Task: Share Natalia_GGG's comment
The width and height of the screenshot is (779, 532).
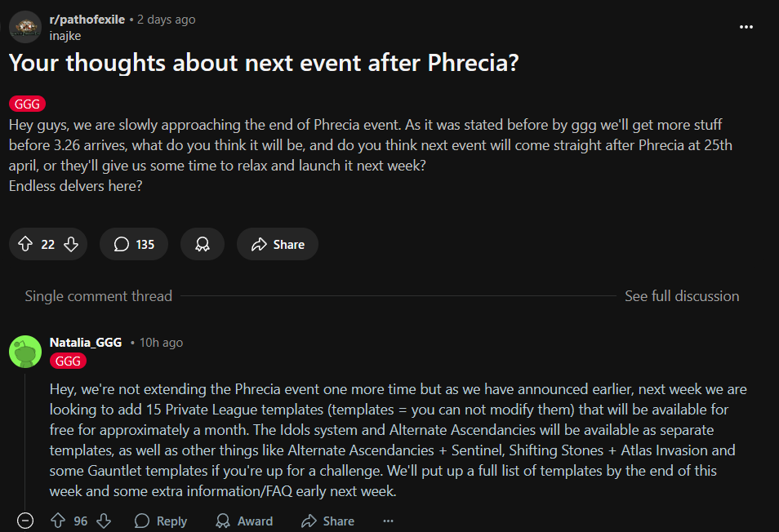Action: coord(328,521)
